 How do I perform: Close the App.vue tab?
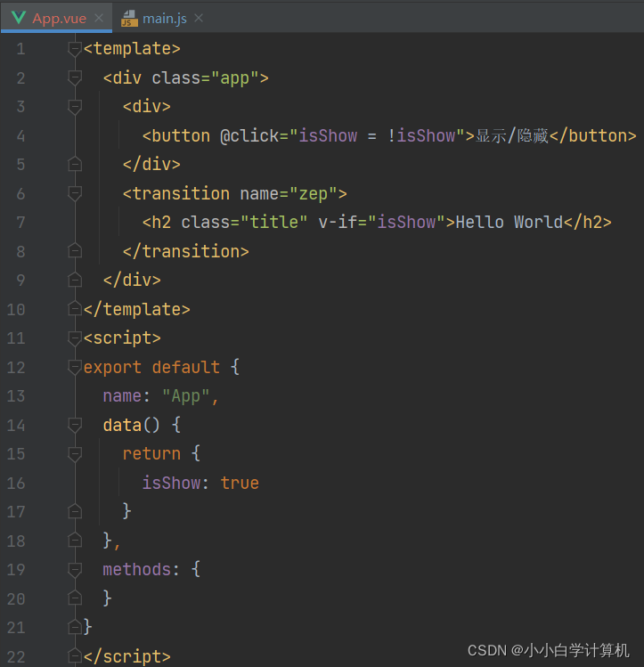click(99, 18)
